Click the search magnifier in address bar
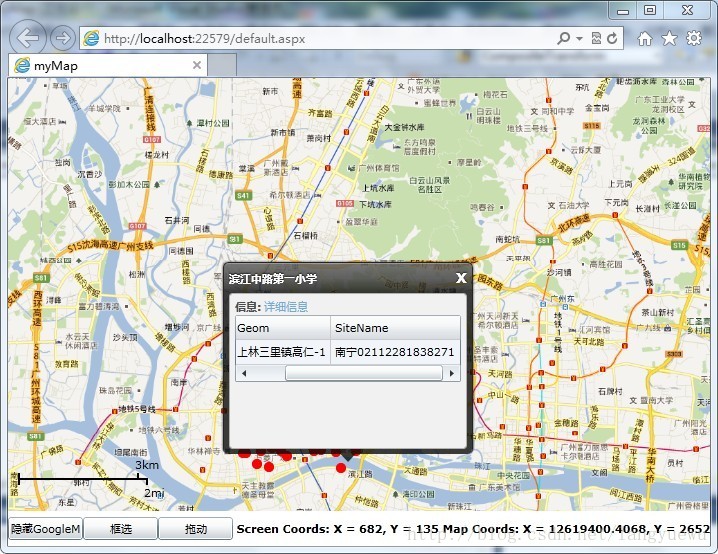This screenshot has width=718, height=554. 564,38
